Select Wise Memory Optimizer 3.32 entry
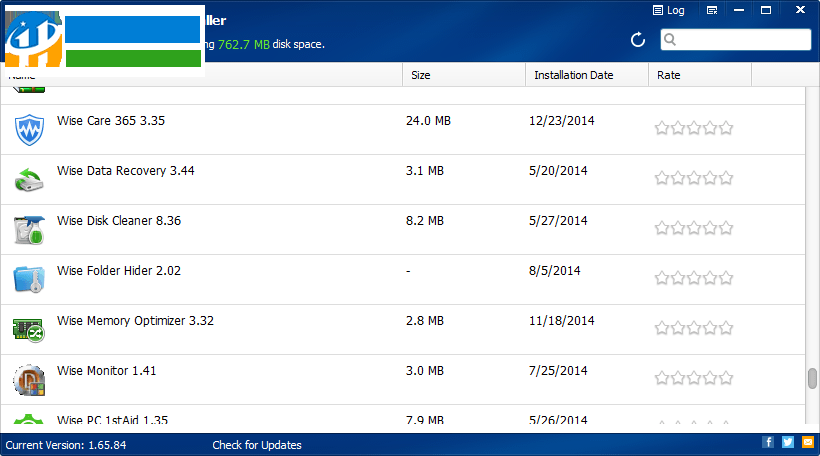 tap(403, 329)
